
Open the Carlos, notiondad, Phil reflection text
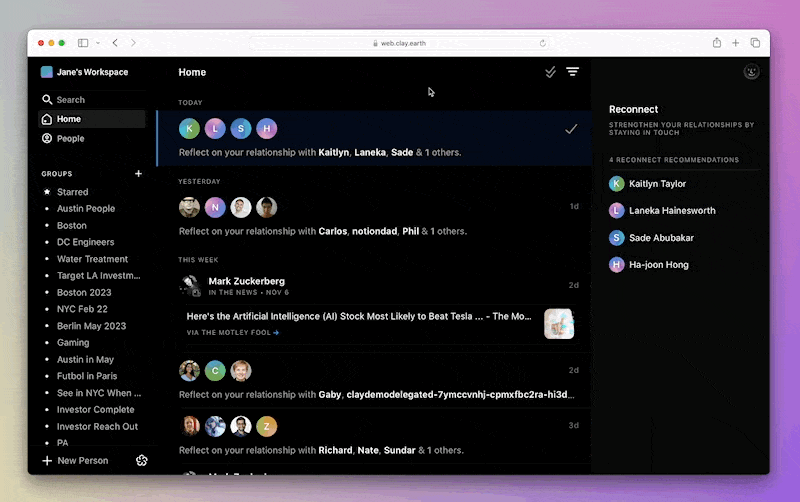[x=323, y=231]
